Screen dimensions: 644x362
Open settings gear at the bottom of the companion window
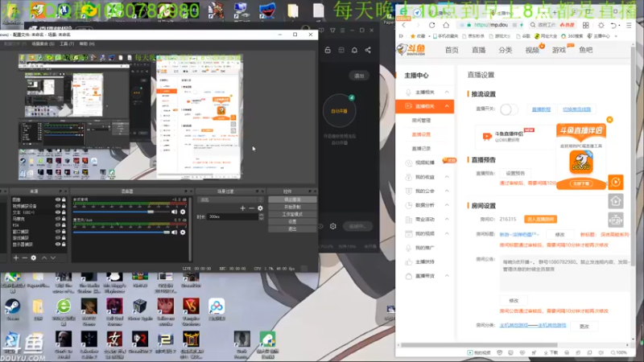(333, 226)
